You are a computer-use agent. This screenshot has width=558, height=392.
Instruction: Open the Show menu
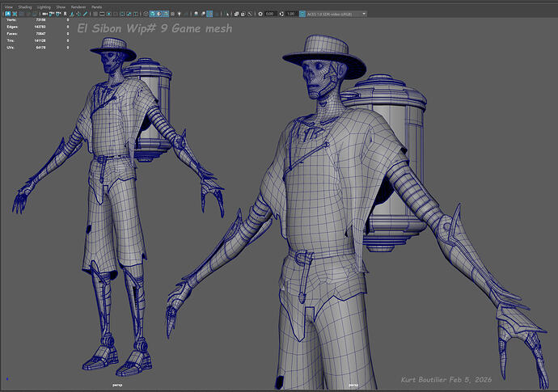tap(61, 6)
